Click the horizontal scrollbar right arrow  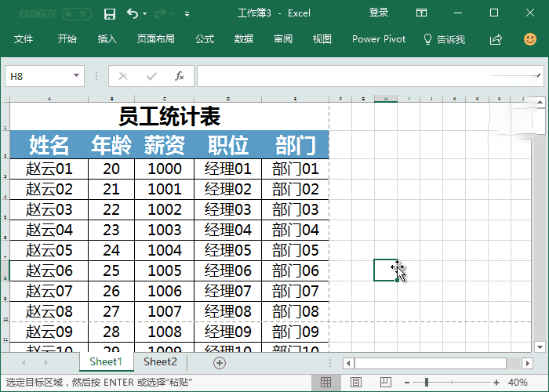pyautogui.click(x=527, y=363)
